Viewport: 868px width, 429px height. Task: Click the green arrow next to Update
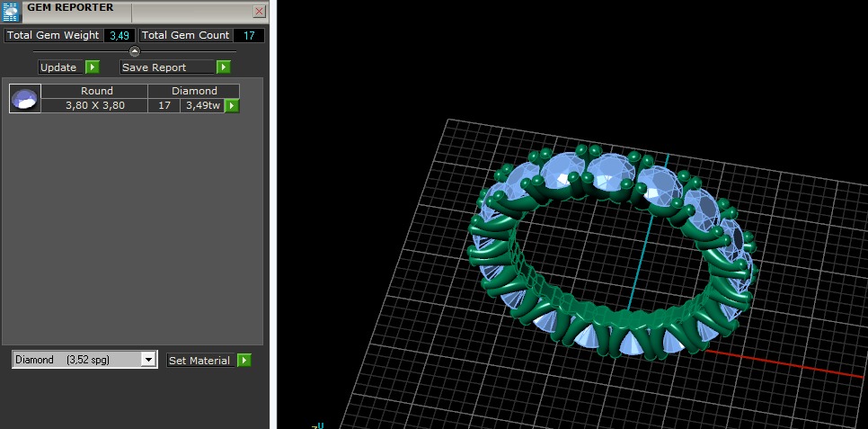(93, 67)
